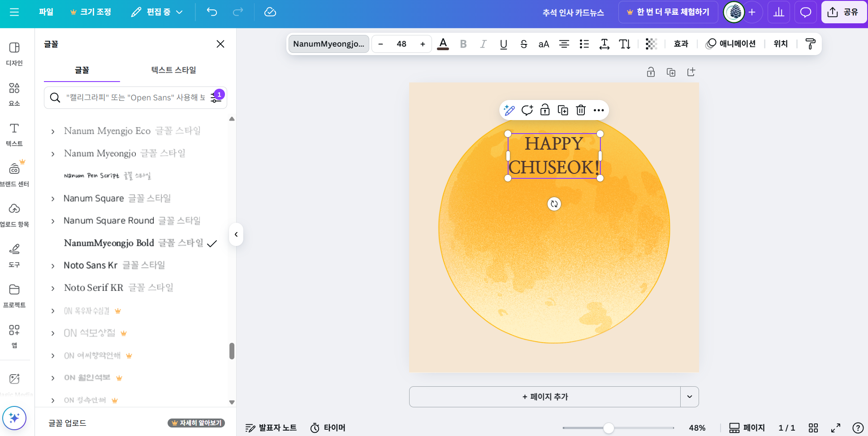868x436 pixels.
Task: Click the undo arrow icon
Action: [212, 12]
